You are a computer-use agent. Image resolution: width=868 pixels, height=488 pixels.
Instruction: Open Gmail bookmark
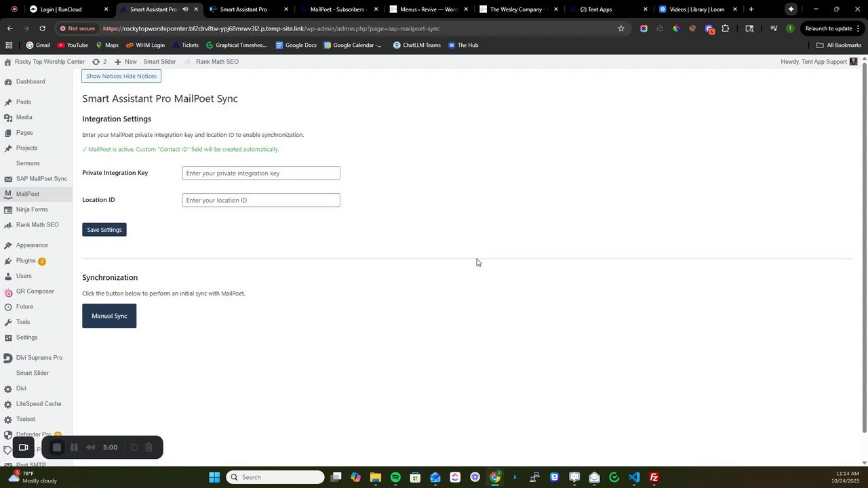38,45
